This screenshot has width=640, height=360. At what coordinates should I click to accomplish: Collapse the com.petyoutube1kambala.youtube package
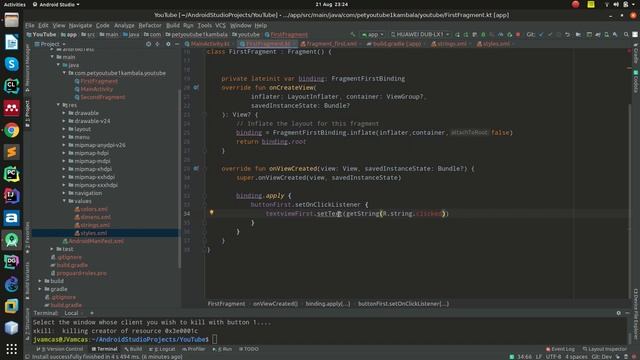(x=64, y=73)
